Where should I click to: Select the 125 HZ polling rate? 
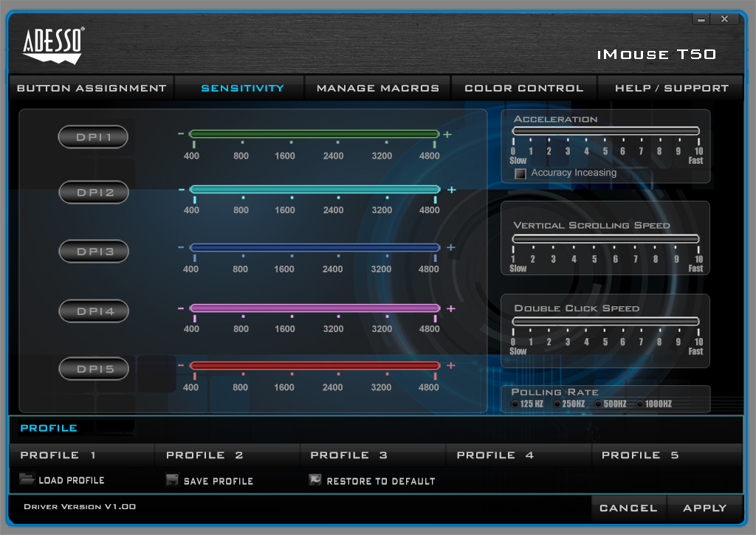click(515, 404)
